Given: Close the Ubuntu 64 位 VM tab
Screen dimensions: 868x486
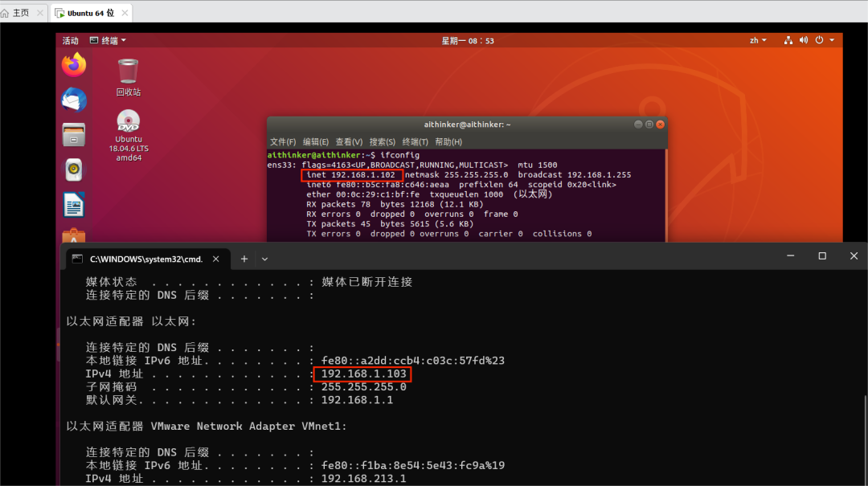Looking at the screenshot, I should click(125, 13).
